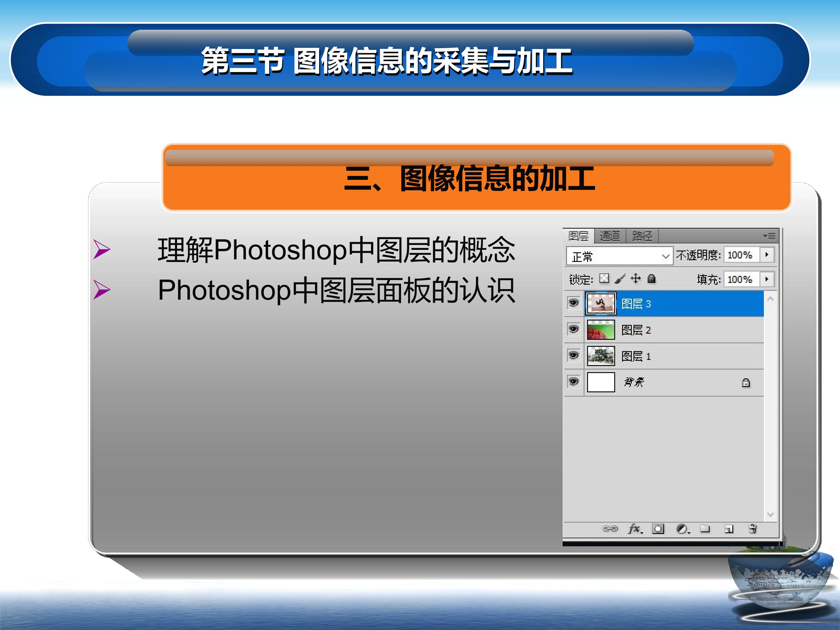Hide the 背景 layer
The width and height of the screenshot is (840, 630).
[573, 381]
